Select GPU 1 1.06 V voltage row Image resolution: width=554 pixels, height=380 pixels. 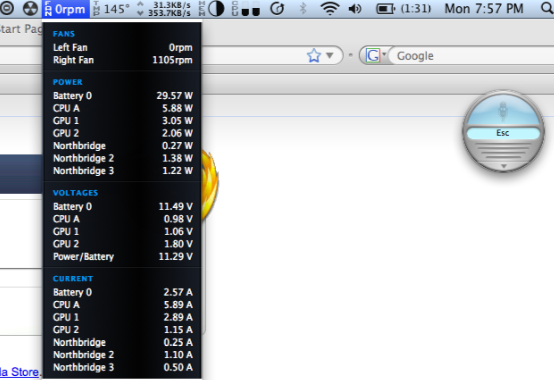[x=122, y=231]
